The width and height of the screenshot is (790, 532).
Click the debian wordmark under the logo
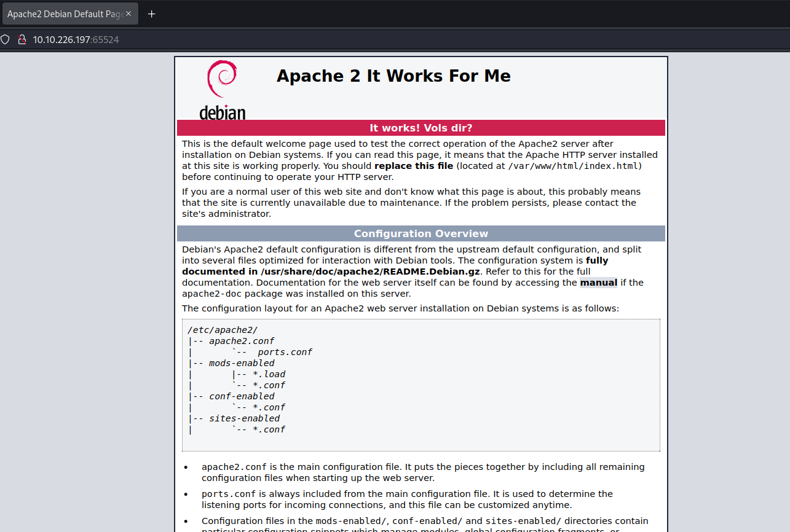click(x=222, y=113)
